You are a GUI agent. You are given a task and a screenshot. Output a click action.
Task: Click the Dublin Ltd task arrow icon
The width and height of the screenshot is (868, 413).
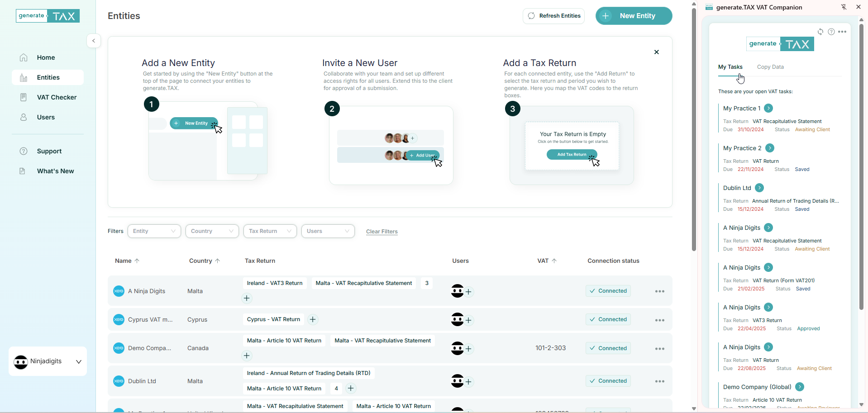click(759, 188)
